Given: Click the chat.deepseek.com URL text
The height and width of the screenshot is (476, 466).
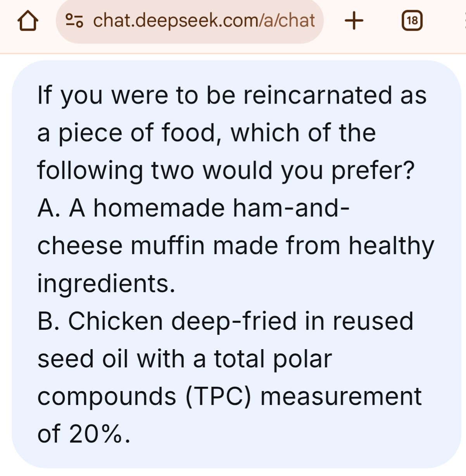Looking at the screenshot, I should coord(204,21).
